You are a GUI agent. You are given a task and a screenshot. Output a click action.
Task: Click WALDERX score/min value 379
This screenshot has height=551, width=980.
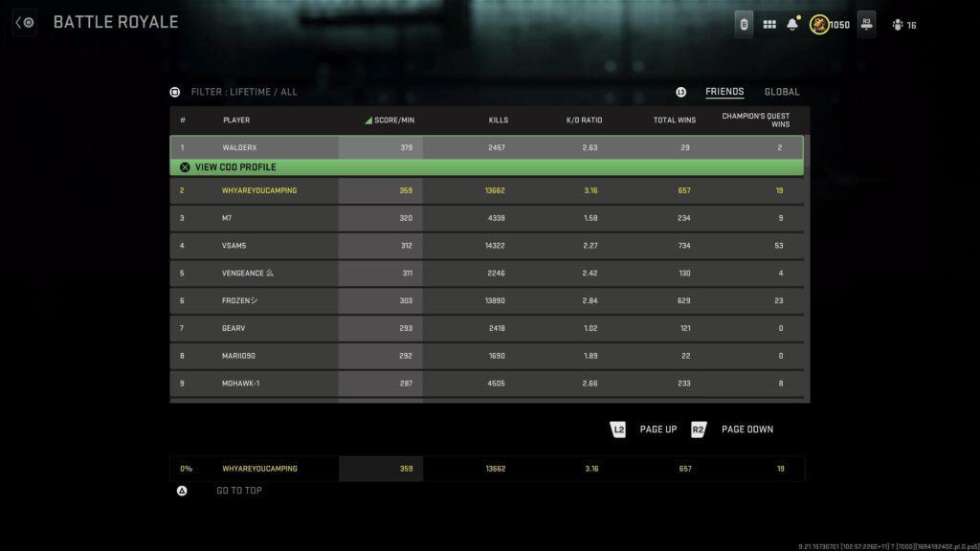coord(406,148)
